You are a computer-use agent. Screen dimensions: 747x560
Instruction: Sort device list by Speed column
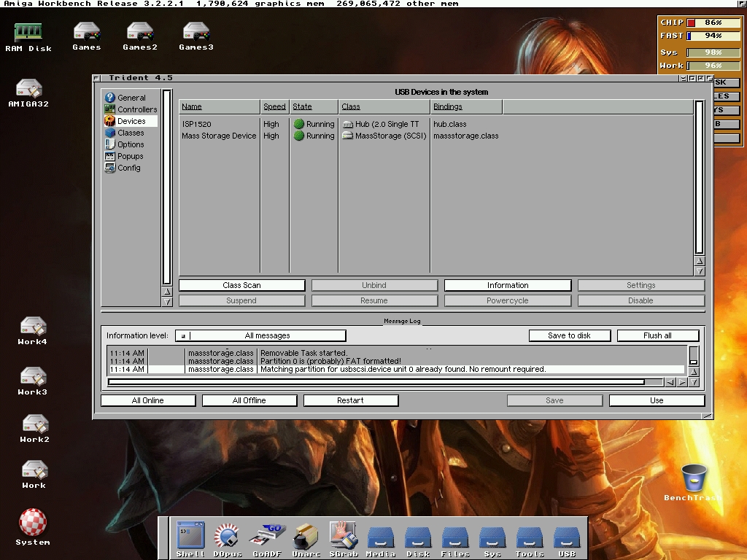point(274,106)
